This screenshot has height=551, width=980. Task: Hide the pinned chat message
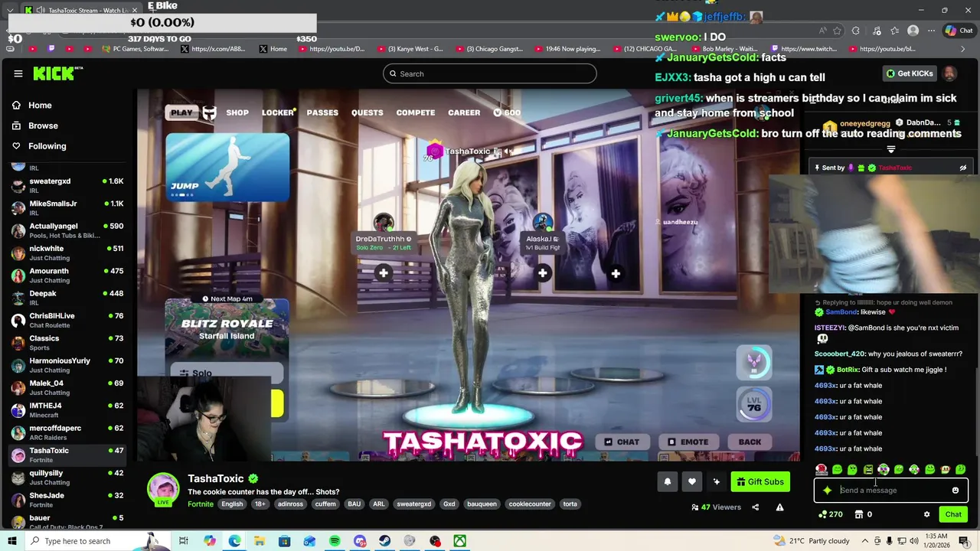tap(963, 168)
